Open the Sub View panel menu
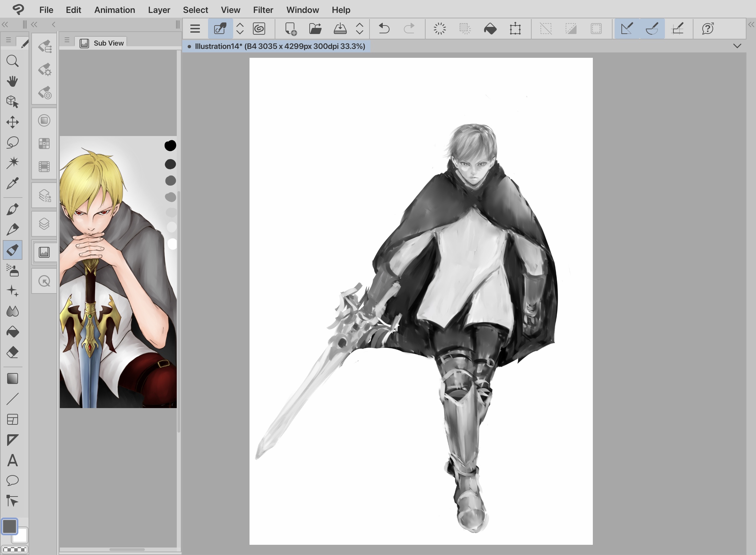 [67, 40]
